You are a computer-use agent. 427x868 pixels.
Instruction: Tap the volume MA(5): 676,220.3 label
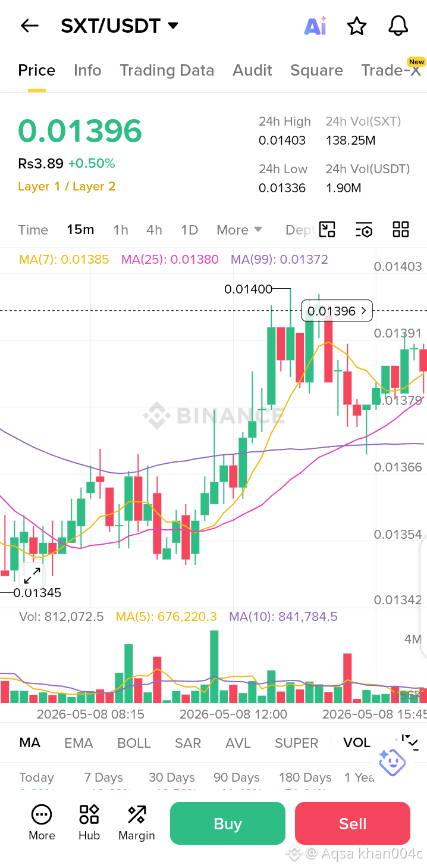pyautogui.click(x=167, y=617)
